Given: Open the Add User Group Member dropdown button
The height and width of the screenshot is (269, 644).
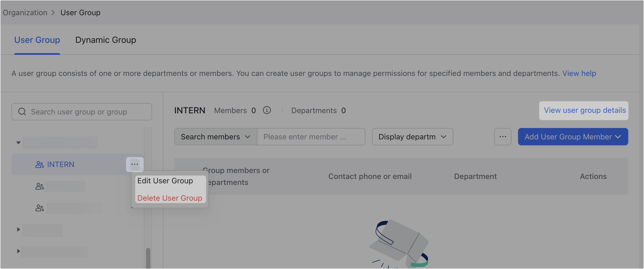Looking at the screenshot, I should tap(573, 137).
